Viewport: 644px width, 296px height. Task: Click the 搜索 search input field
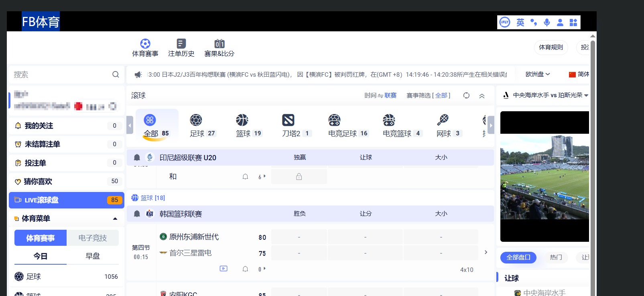[60, 75]
